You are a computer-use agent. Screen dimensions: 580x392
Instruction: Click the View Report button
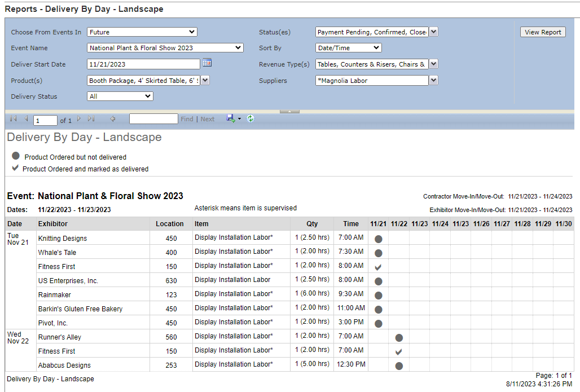[542, 32]
